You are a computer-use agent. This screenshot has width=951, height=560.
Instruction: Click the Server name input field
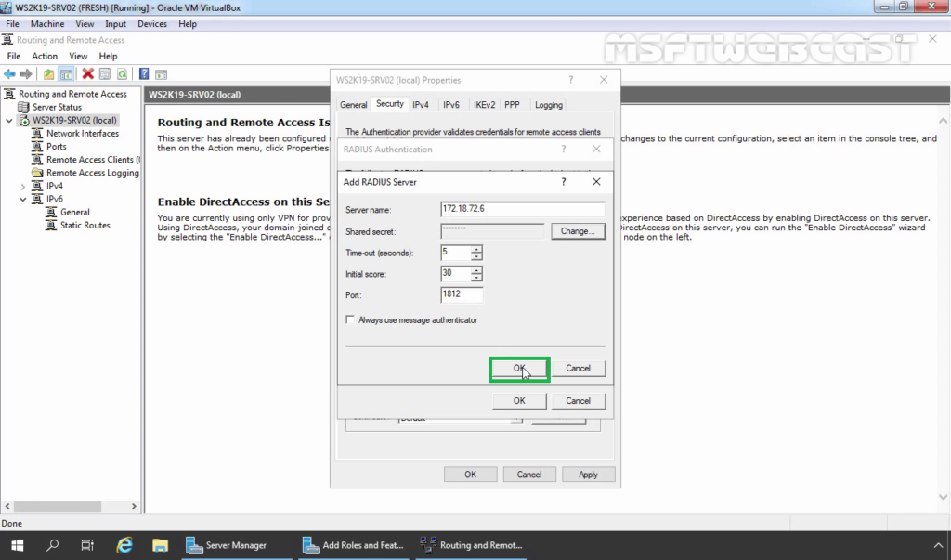523,209
